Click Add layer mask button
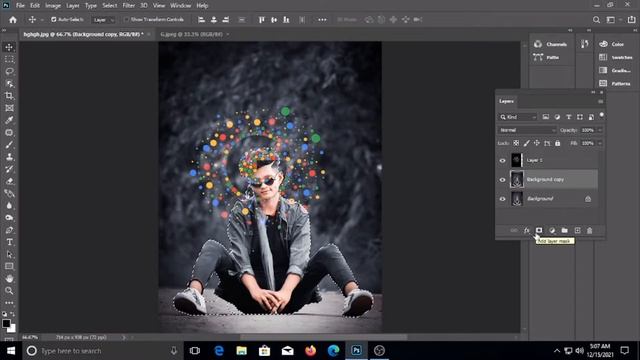 click(539, 231)
